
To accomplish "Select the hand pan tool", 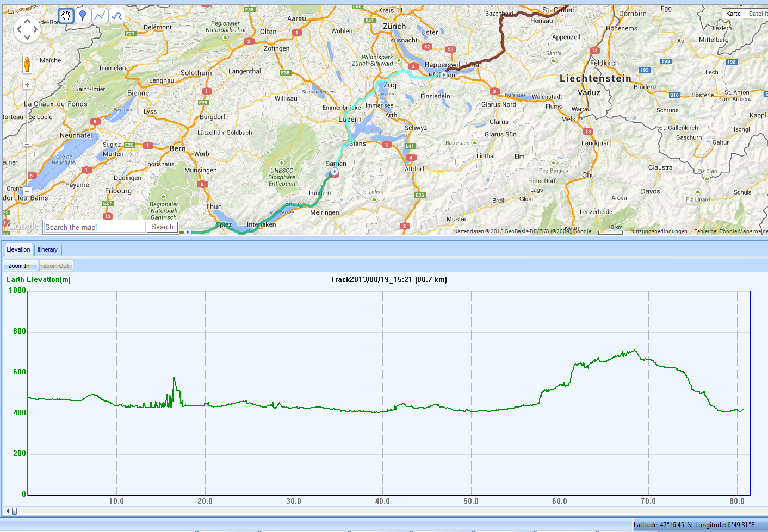I will click(66, 16).
